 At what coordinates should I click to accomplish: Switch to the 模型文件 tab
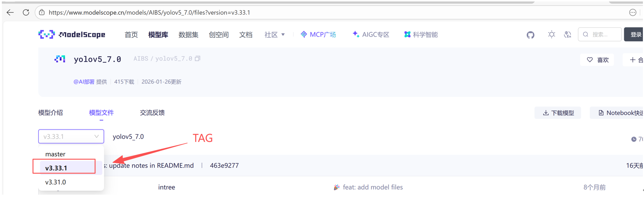[x=101, y=113]
